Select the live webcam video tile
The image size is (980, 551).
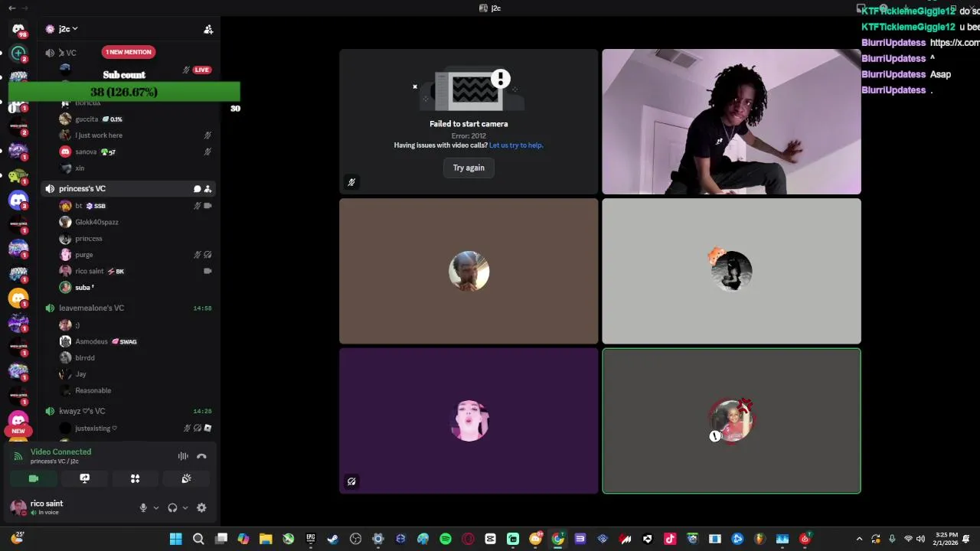pyautogui.click(x=731, y=122)
